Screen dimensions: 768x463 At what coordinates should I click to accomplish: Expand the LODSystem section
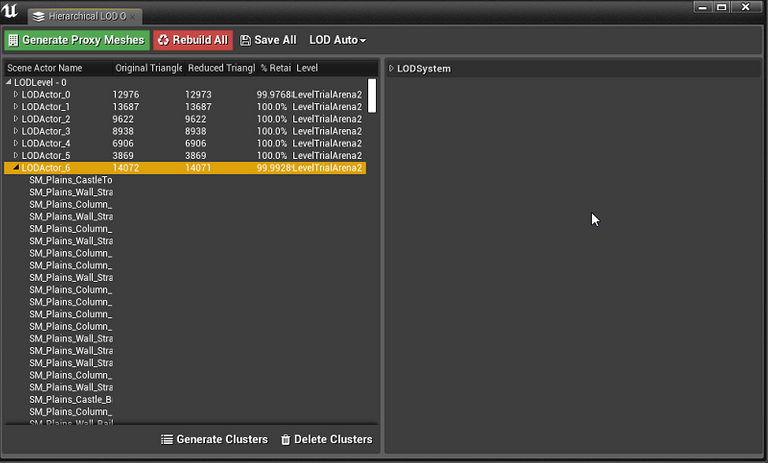(x=392, y=69)
